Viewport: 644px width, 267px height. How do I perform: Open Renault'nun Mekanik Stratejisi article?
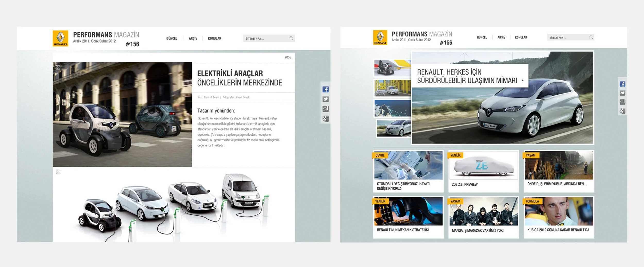pos(403,230)
